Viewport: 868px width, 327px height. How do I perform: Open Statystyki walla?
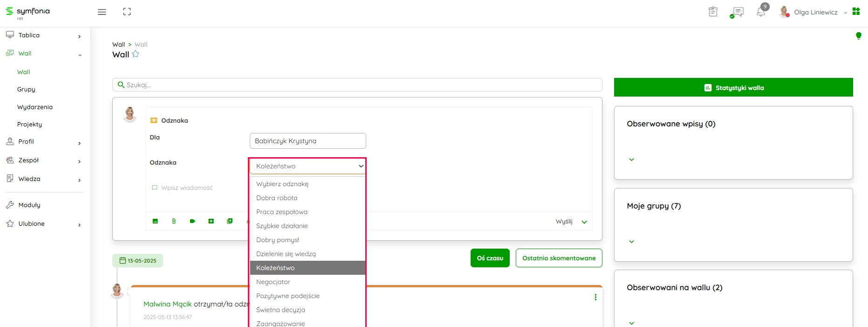click(733, 88)
